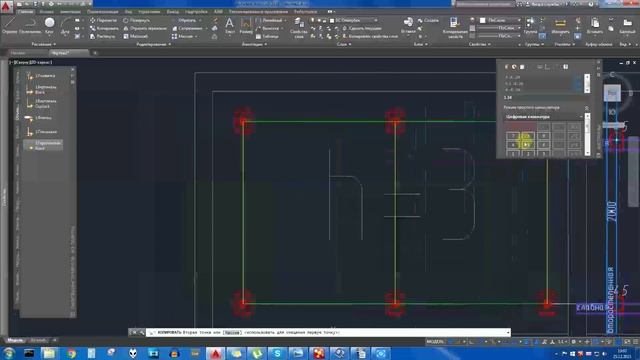
Task: Switch to the Параметризация ribbon tab
Action: coord(102,11)
